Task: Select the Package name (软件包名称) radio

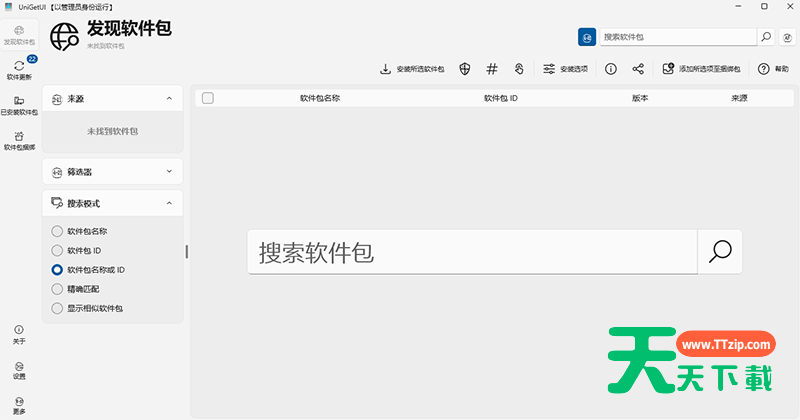Action: point(57,231)
